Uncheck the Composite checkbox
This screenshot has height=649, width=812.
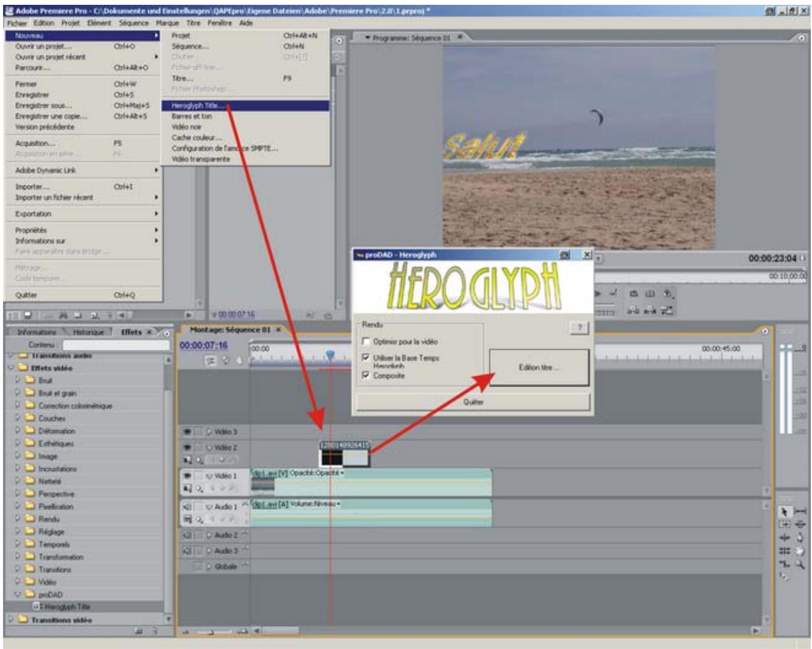[365, 376]
